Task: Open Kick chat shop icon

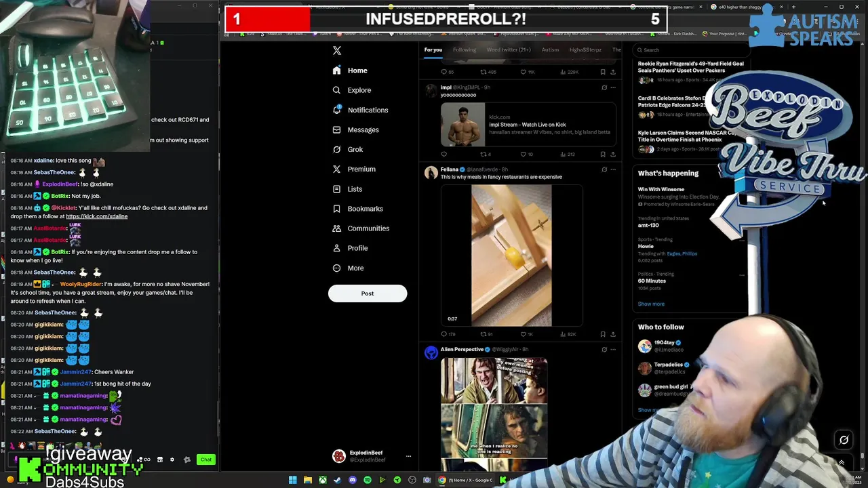Action: point(160,460)
